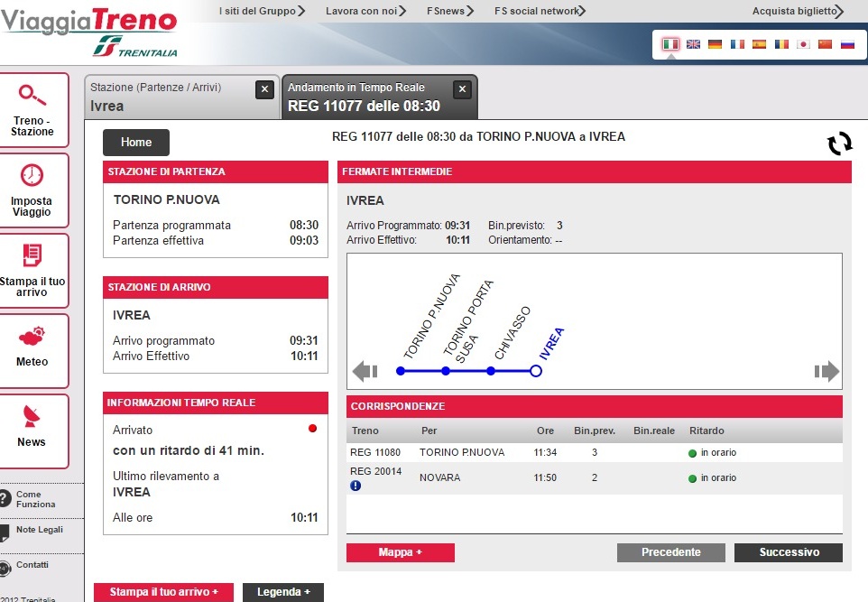Open FS social network menu
The height and width of the screenshot is (602, 868).
coord(540,11)
